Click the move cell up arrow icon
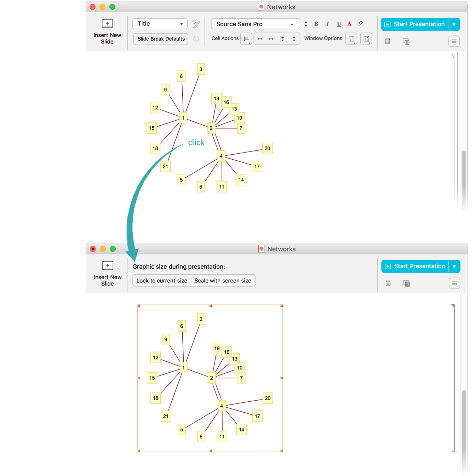Image resolution: width=475 pixels, height=476 pixels. [x=282, y=39]
